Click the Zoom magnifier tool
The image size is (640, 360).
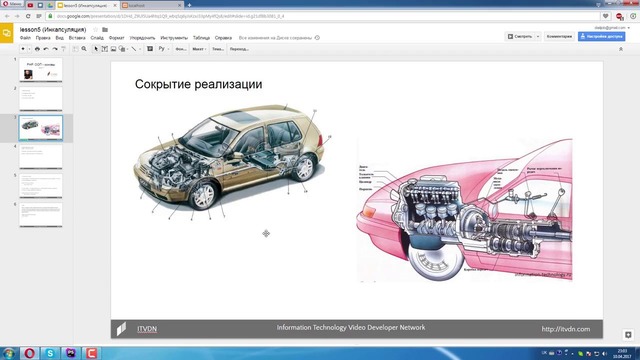coord(84,49)
